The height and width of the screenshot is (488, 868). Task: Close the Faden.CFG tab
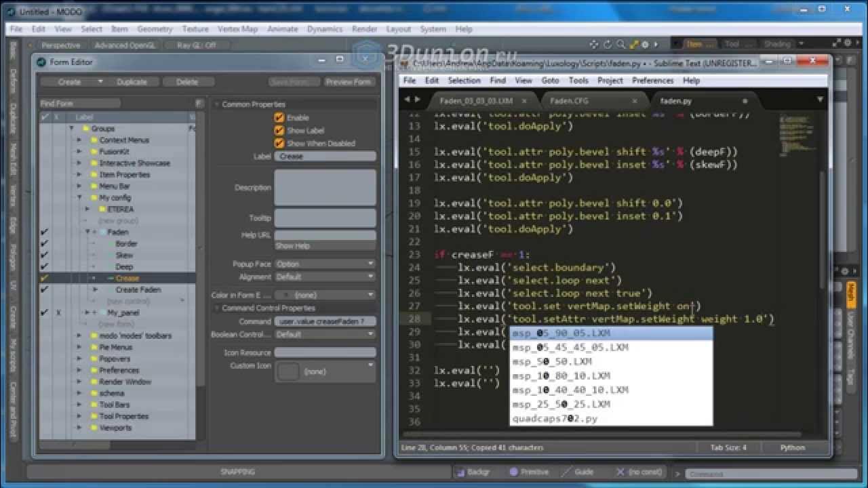[635, 101]
